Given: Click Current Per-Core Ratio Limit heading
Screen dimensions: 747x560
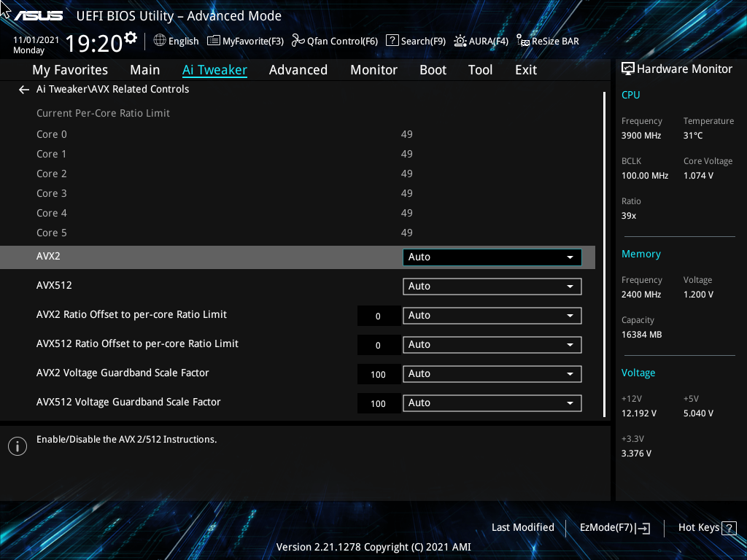Looking at the screenshot, I should pos(104,113).
